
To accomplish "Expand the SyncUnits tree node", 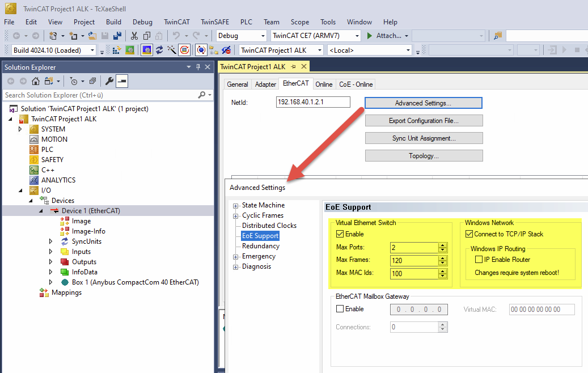I will [x=51, y=241].
